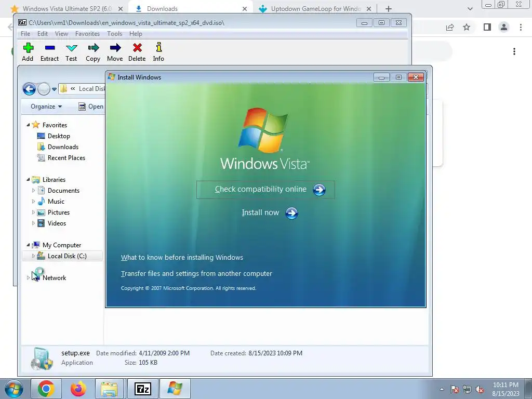532x399 pixels.
Task: Click the volume muted tray icon
Action: click(480, 390)
